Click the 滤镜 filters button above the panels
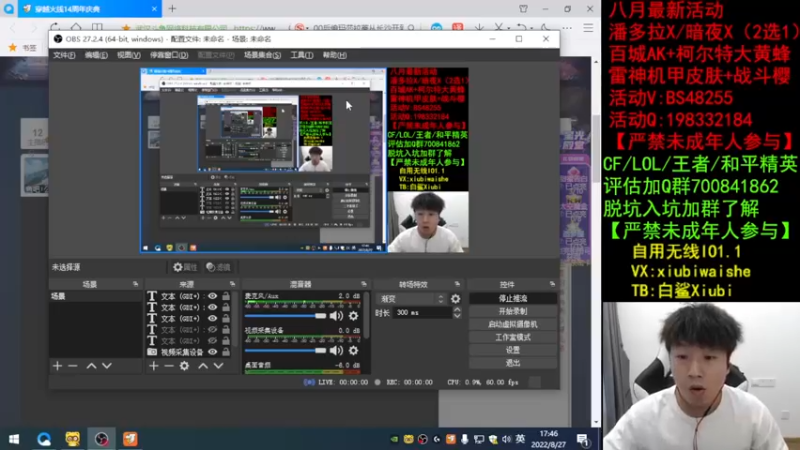Screen dimensions: 800x450 tap(218, 267)
